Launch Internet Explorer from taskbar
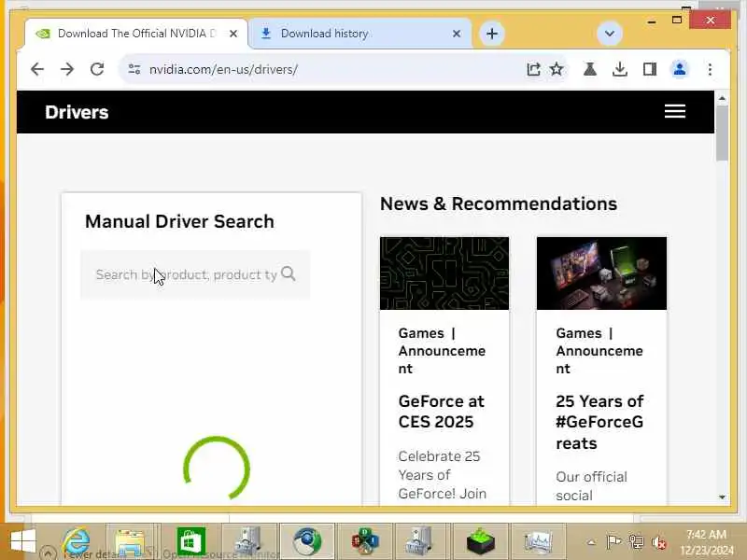This screenshot has width=747, height=560. pos(77,541)
